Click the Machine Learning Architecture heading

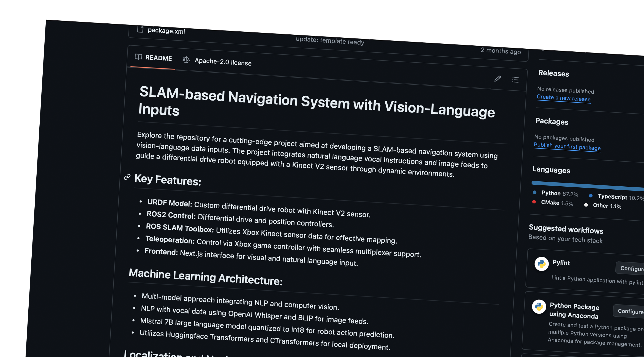pyautogui.click(x=206, y=277)
